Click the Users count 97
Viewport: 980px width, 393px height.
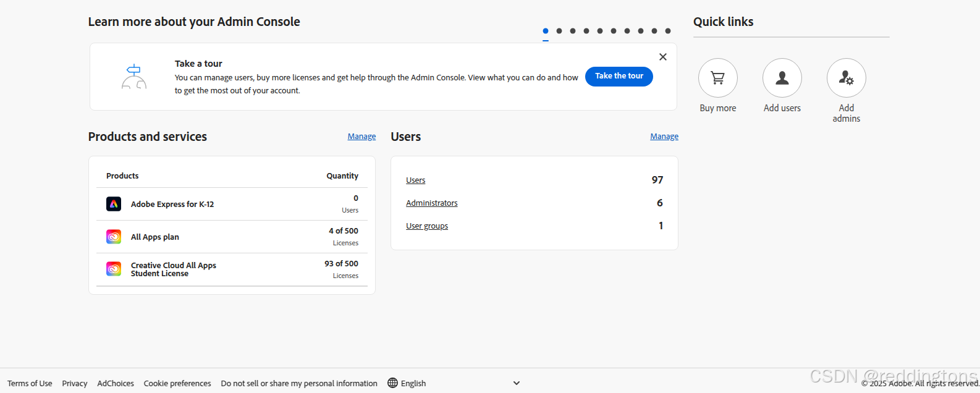pyautogui.click(x=657, y=180)
